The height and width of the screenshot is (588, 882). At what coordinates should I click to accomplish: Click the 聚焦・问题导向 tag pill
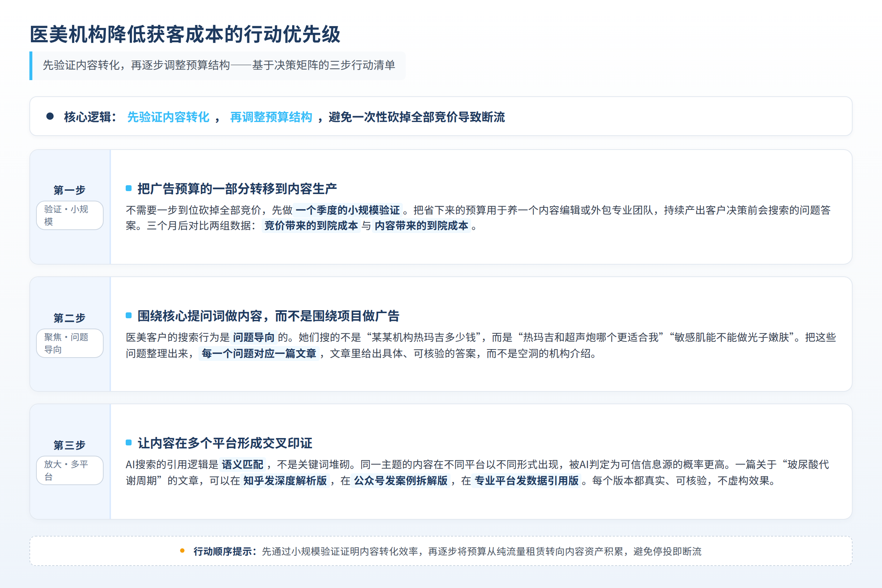click(70, 343)
